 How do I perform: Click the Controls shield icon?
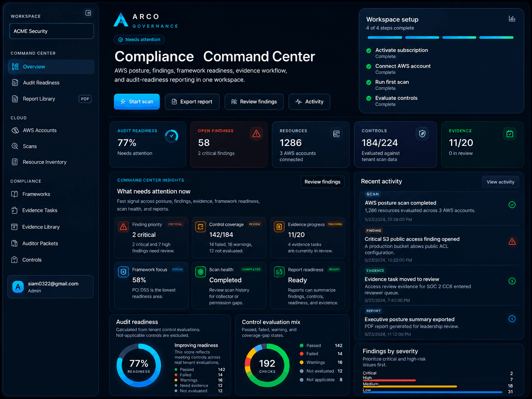click(x=423, y=134)
